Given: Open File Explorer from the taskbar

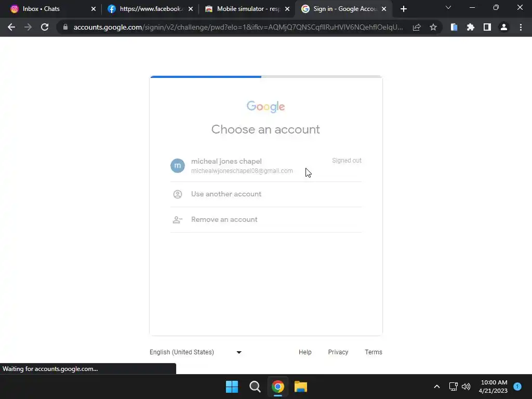Looking at the screenshot, I should [301, 387].
